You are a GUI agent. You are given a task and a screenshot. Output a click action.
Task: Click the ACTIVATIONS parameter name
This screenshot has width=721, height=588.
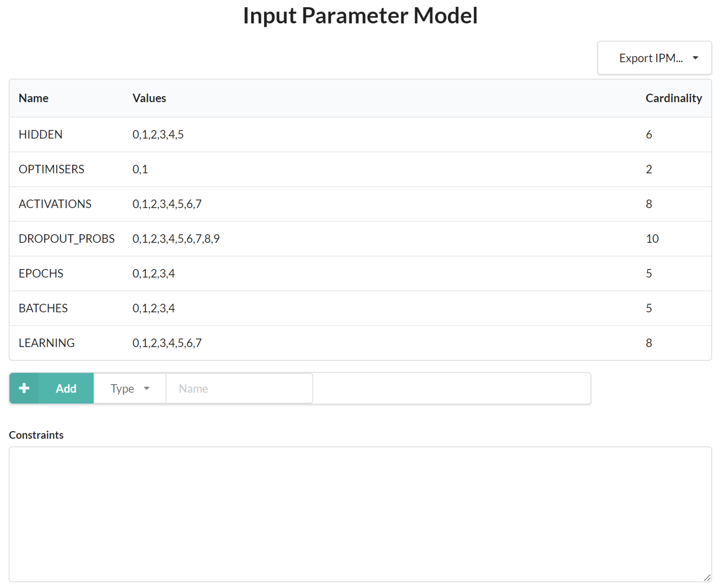[55, 204]
